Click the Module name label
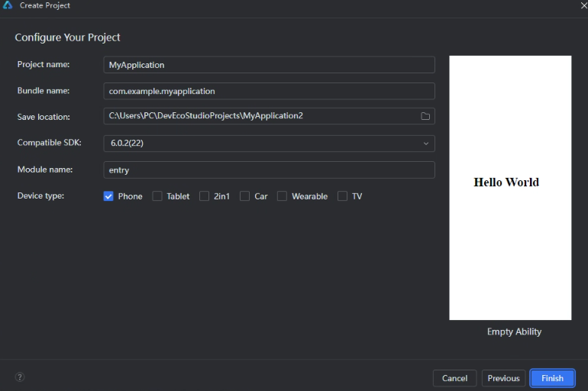Screen dimensions: 588x391 pyautogui.click(x=44, y=170)
